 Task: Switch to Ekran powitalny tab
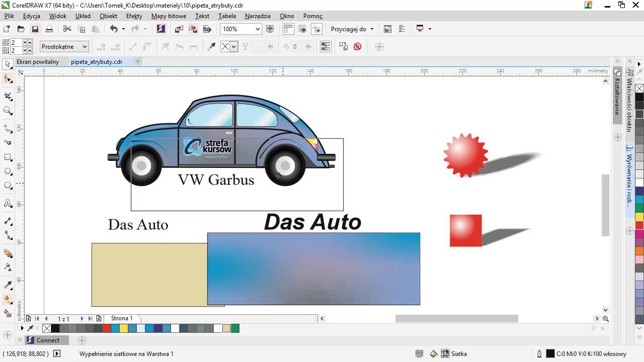tap(38, 62)
